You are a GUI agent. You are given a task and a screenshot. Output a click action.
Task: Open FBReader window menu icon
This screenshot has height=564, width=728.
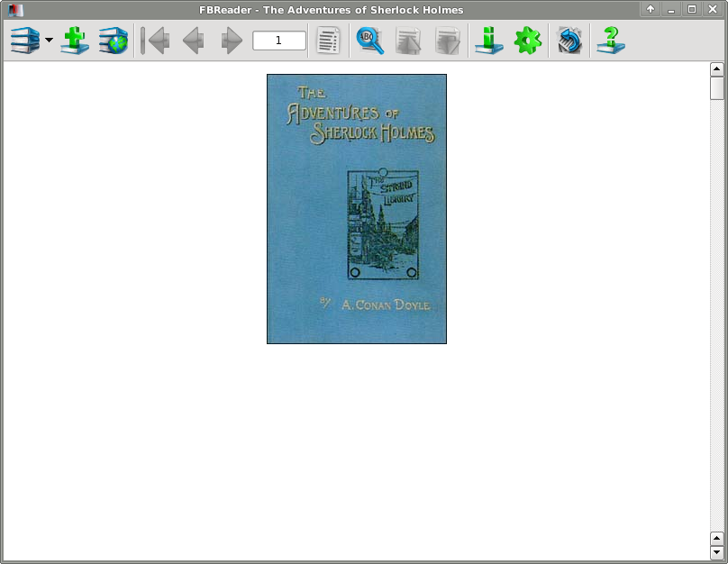point(15,9)
